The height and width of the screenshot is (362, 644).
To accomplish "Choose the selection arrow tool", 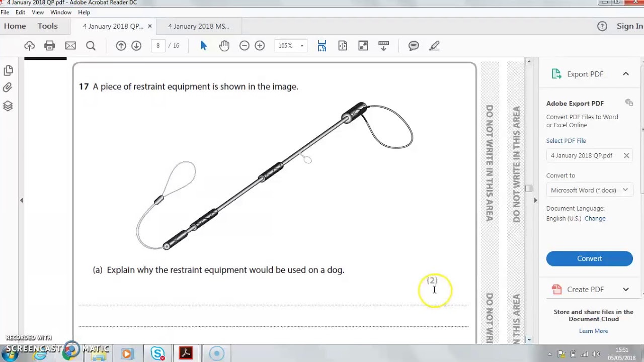I will [203, 46].
